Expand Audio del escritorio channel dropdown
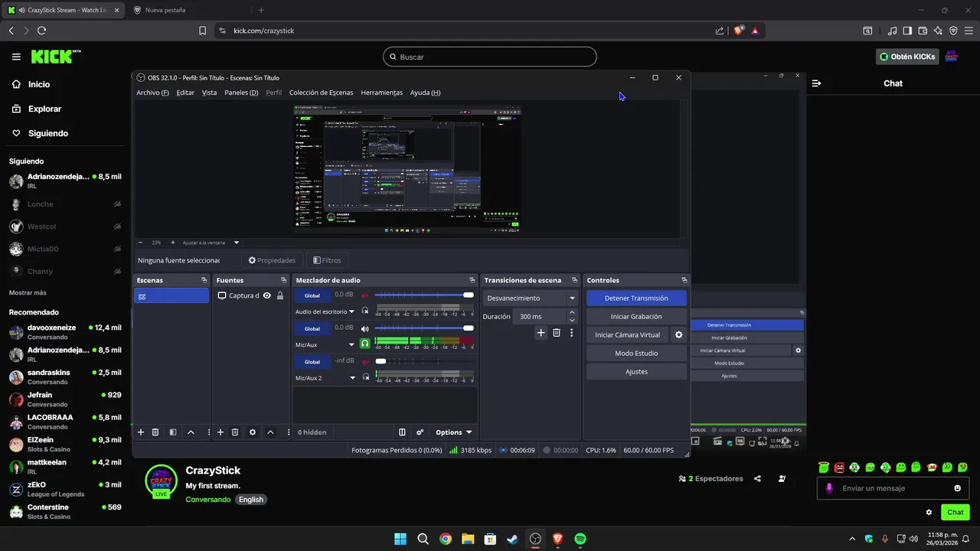 [352, 311]
